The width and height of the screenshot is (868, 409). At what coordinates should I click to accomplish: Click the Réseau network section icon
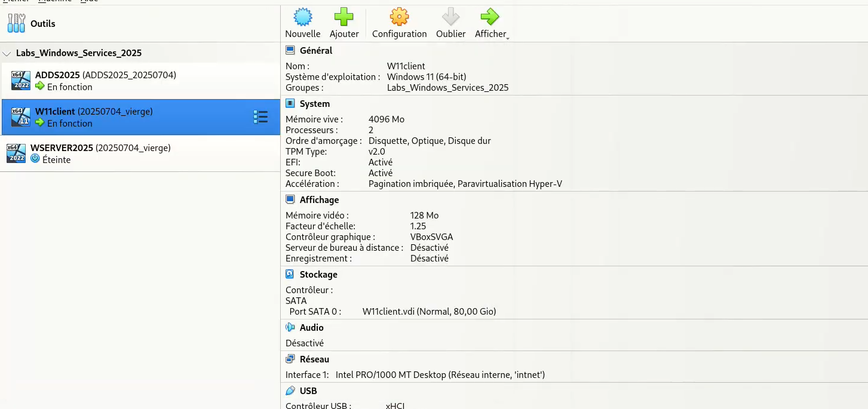290,359
